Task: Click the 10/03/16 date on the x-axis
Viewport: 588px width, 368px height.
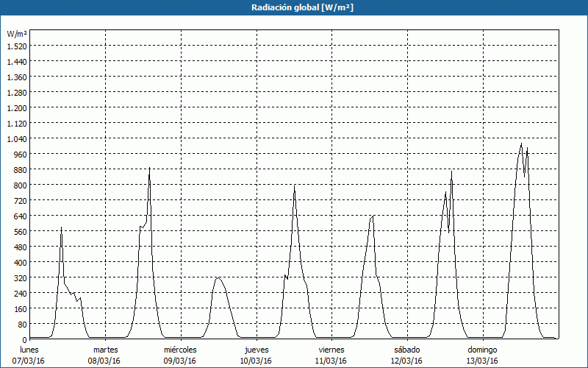Action: (256, 361)
